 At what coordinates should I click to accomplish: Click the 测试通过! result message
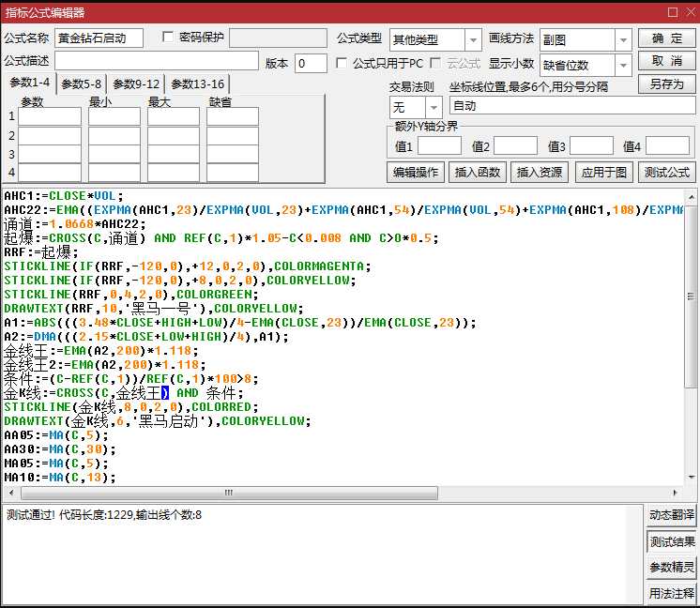coord(104,515)
